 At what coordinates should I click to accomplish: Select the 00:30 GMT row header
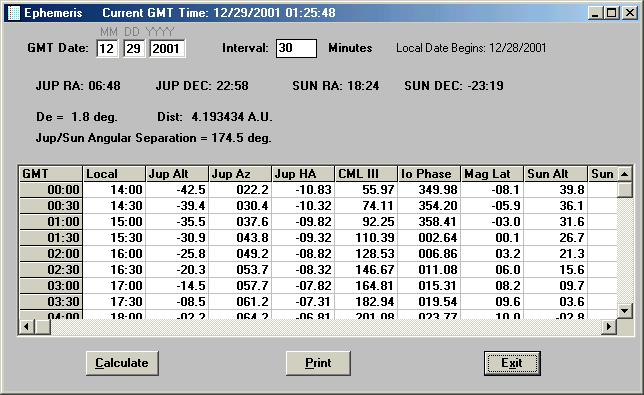51,206
